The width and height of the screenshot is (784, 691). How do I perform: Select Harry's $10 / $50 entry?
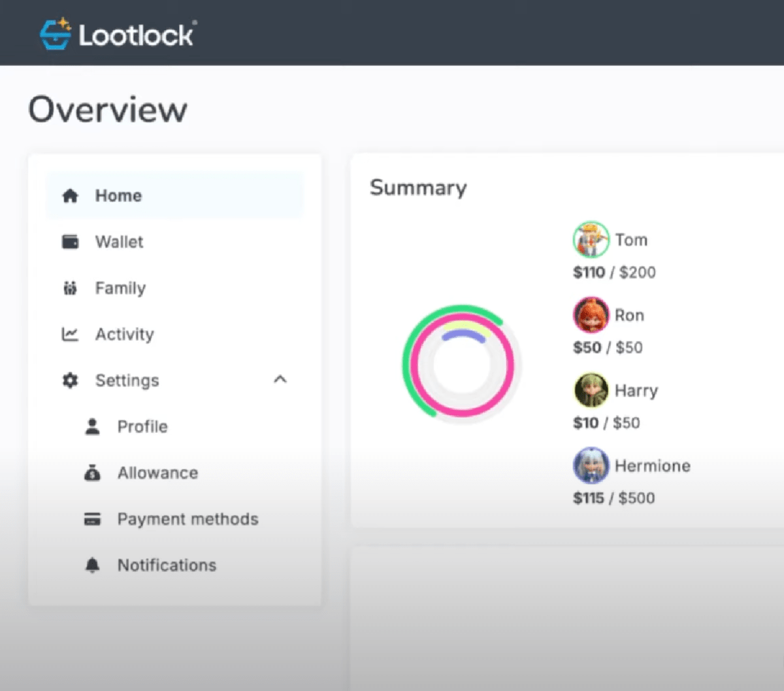[607, 422]
